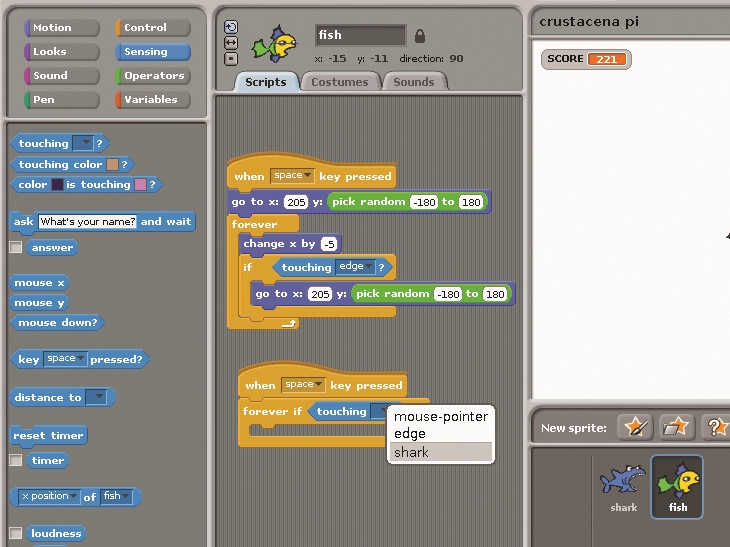Click the 'mouse down?' block
Image resolution: width=730 pixels, height=547 pixels.
pyautogui.click(x=57, y=322)
